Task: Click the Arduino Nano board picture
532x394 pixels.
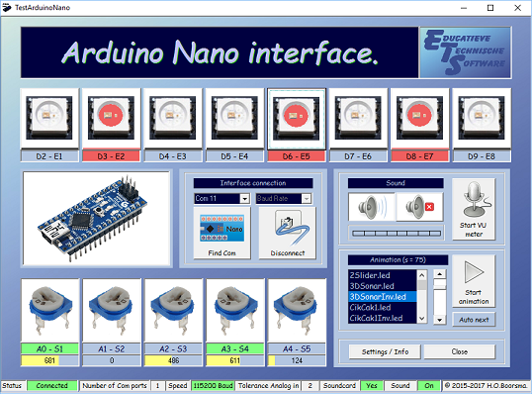Action: (96, 219)
